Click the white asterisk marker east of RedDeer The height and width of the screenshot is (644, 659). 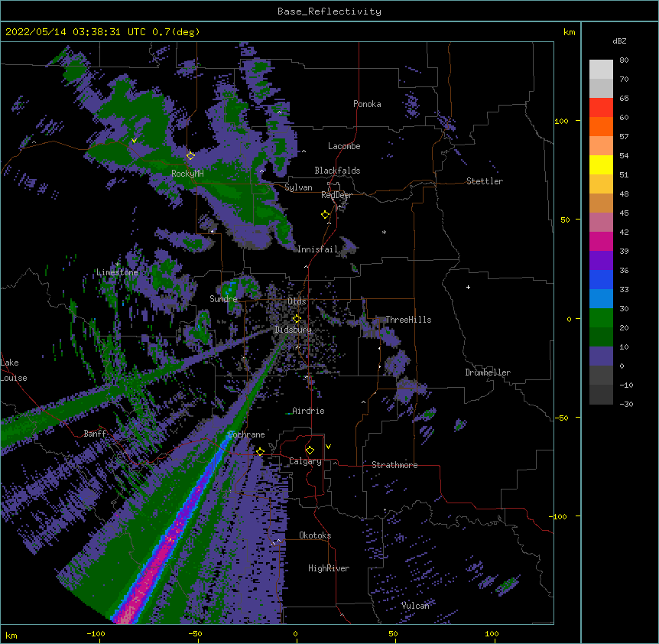(x=384, y=232)
